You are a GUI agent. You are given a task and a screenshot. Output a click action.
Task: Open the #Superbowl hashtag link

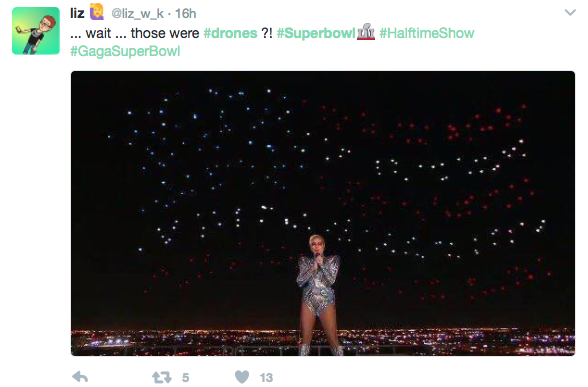(316, 33)
